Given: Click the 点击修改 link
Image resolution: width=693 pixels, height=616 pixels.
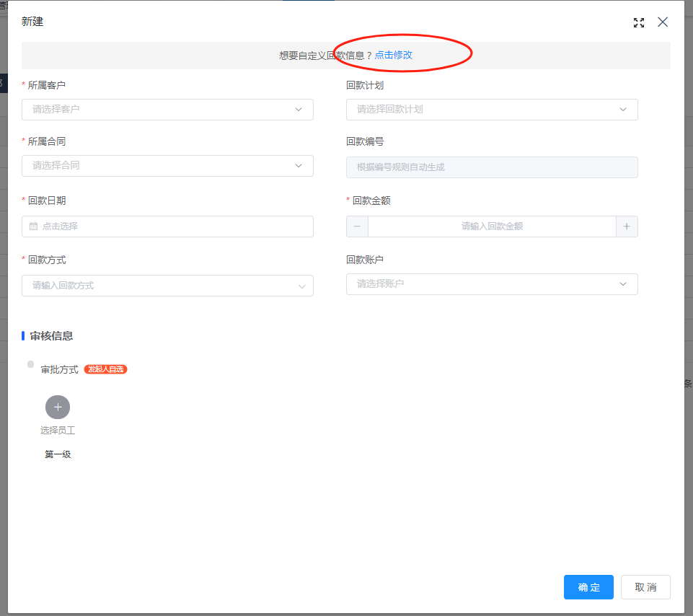Looking at the screenshot, I should [394, 55].
